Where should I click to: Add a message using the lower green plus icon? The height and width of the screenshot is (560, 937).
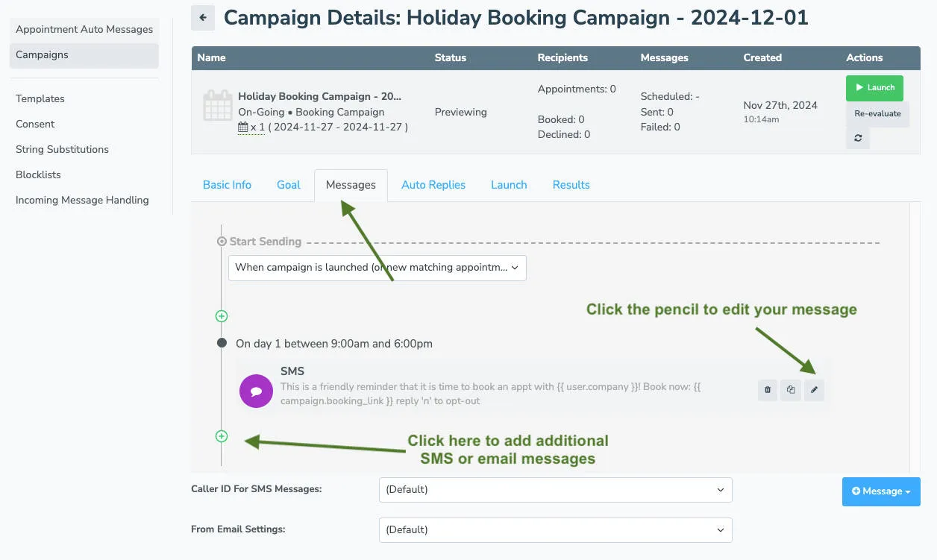click(x=221, y=436)
